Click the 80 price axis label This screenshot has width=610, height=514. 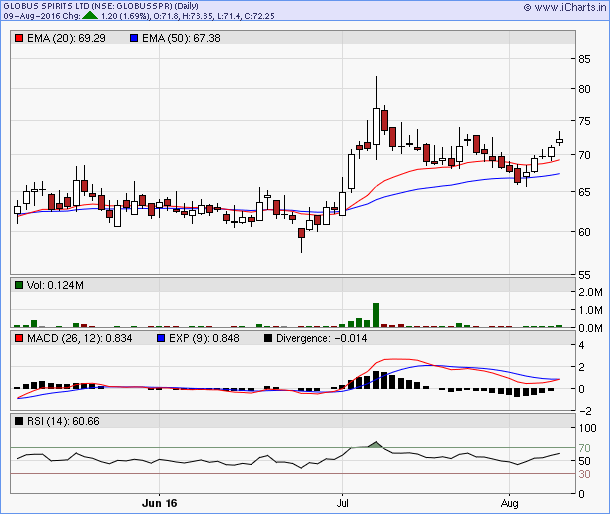pos(584,89)
